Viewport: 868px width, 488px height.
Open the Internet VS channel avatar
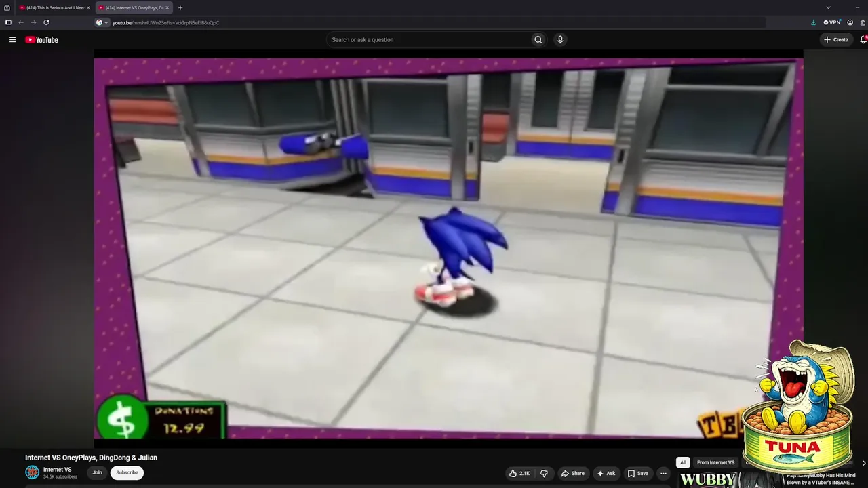tap(33, 472)
